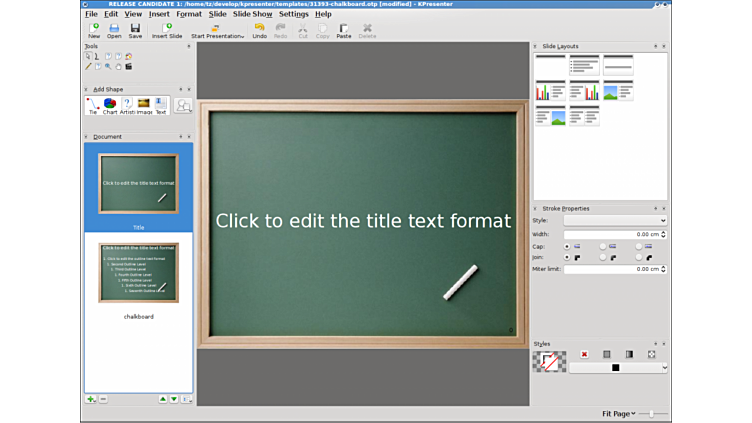This screenshot has height=423, width=752.
Task: Select the middle Join radio button
Action: tap(602, 257)
